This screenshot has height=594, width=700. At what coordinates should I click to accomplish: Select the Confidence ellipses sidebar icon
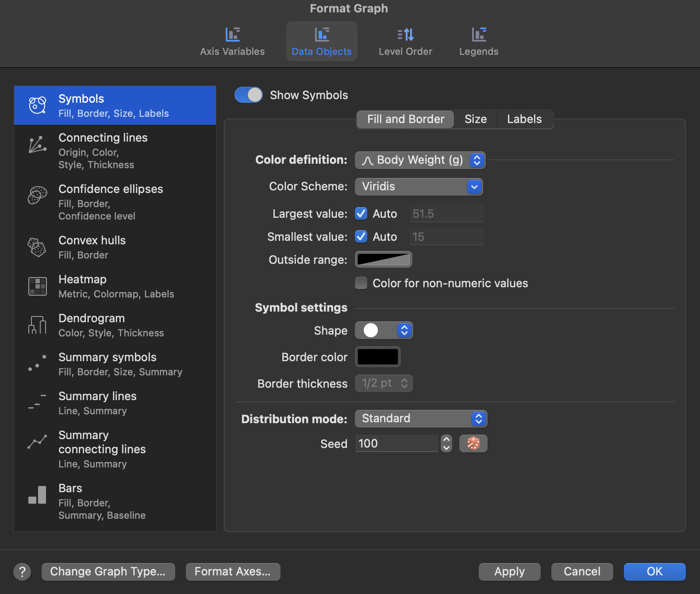pos(38,195)
